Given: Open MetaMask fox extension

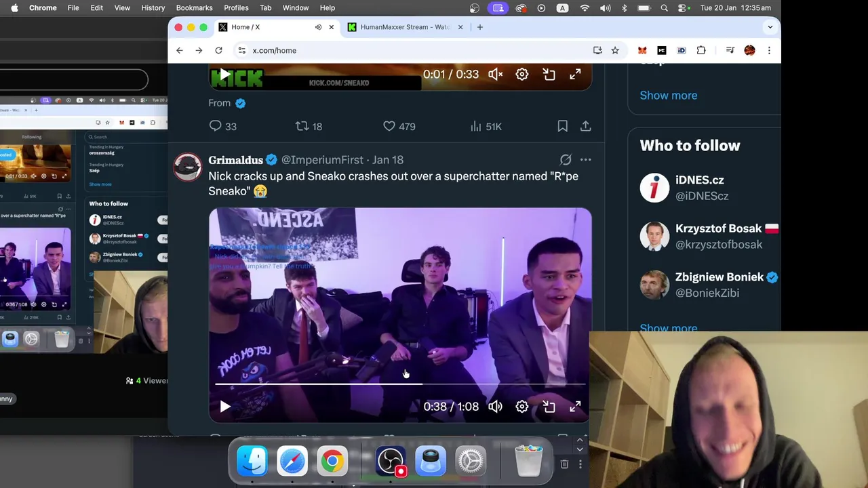Looking at the screenshot, I should pyautogui.click(x=642, y=50).
